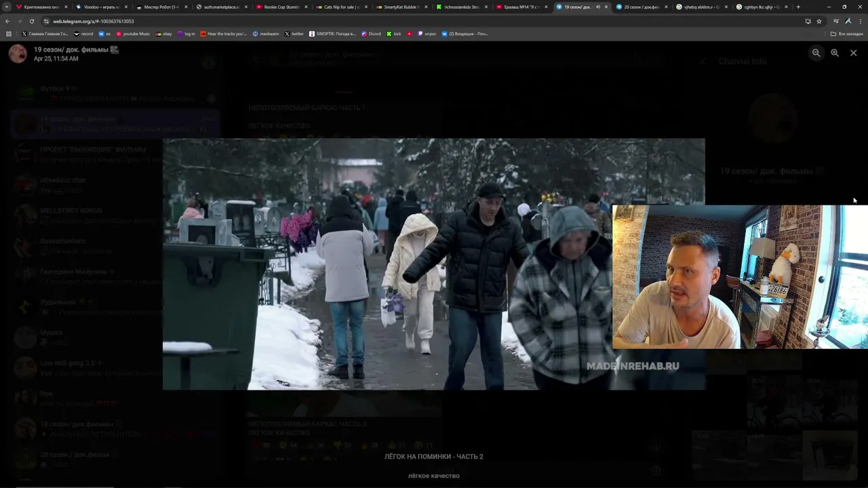
Task: Switch to the Cats Nip for sale tab
Action: click(x=342, y=7)
